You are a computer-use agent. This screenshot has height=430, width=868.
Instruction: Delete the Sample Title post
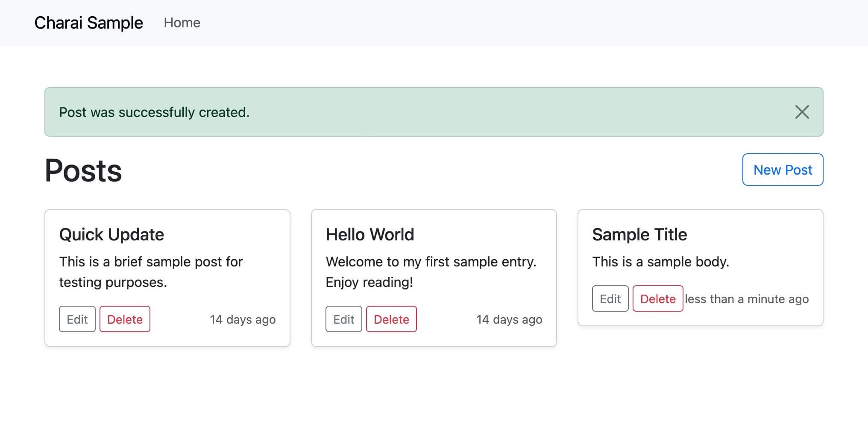(x=658, y=298)
